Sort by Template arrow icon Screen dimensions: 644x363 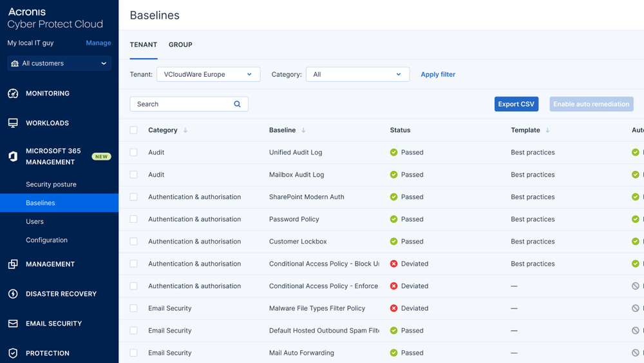pyautogui.click(x=547, y=130)
